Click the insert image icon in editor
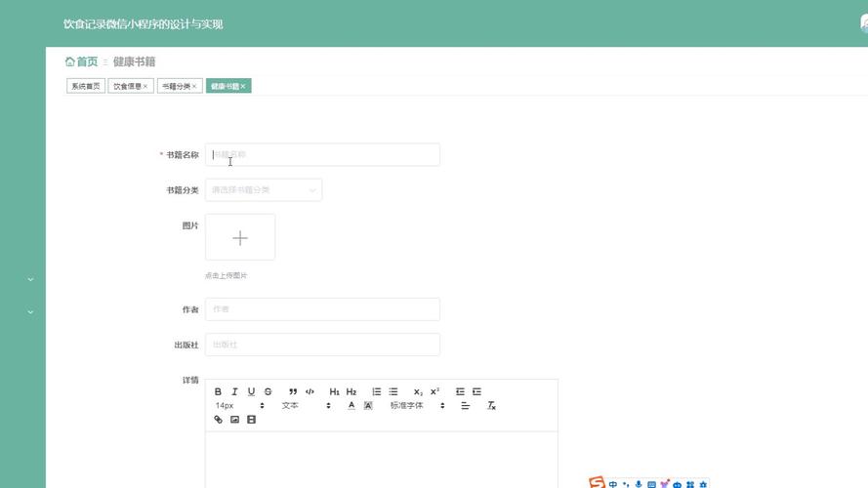This screenshot has height=488, width=868. click(x=234, y=420)
